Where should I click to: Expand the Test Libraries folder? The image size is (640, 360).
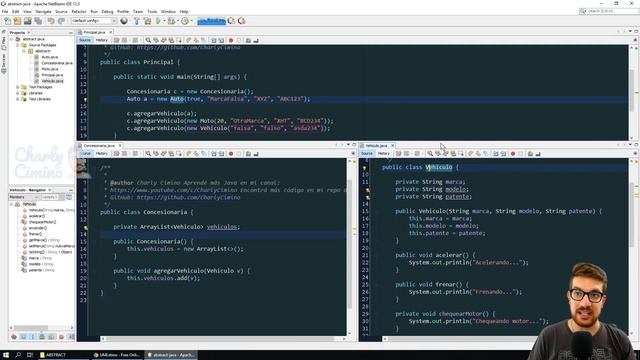coord(18,99)
